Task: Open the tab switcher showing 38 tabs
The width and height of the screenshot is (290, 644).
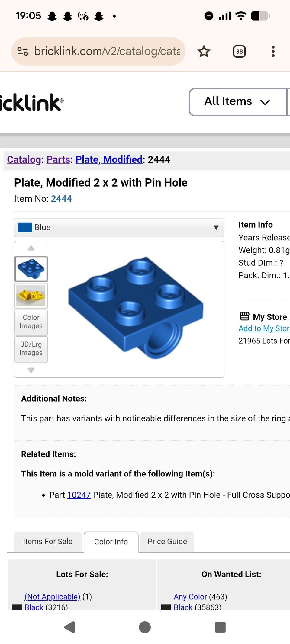Action: pyautogui.click(x=239, y=51)
